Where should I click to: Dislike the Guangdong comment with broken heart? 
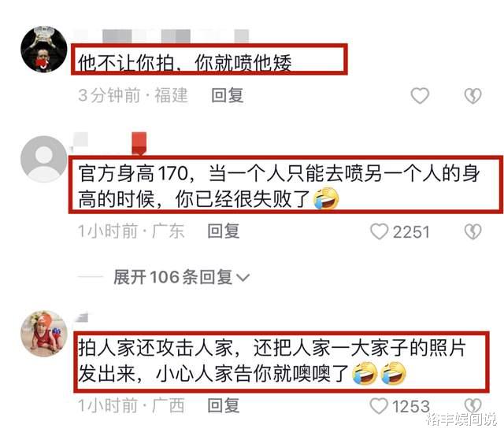click(x=472, y=231)
